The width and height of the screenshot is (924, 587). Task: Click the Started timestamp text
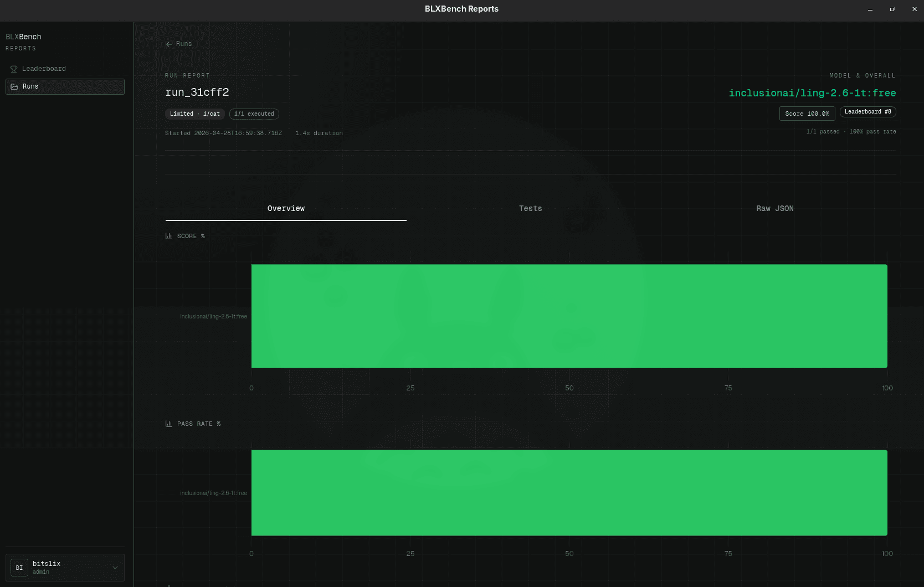[223, 133]
